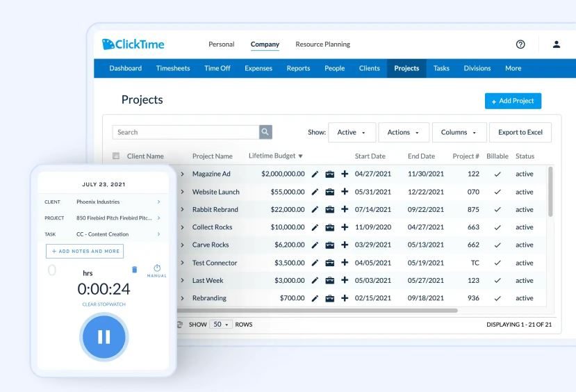Click the Carve Rocks project name
Viewport: 576px width, 392px height.
[211, 245]
